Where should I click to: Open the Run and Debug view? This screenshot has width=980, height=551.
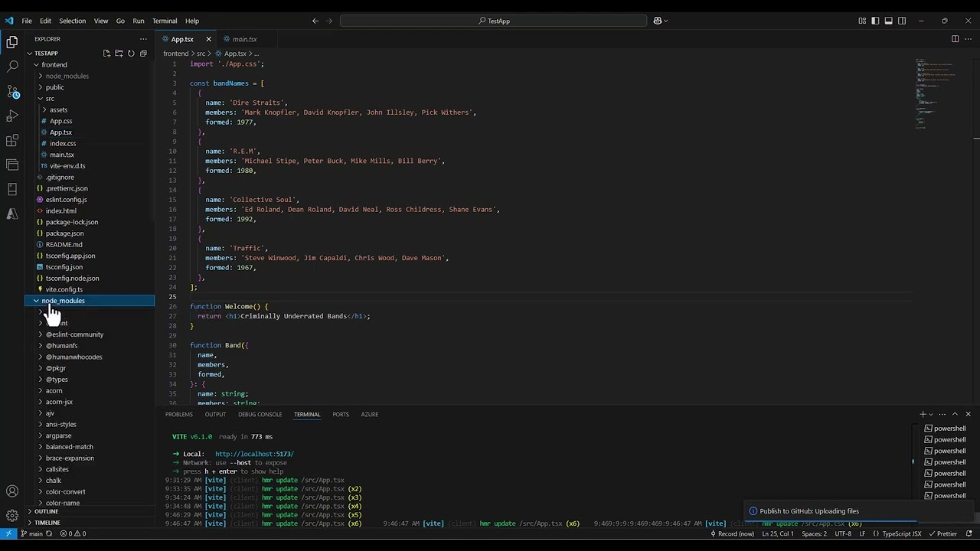point(12,116)
